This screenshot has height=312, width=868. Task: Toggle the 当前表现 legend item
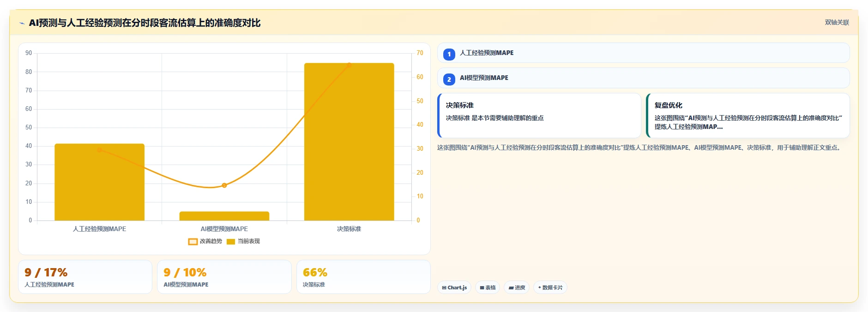[243, 241]
